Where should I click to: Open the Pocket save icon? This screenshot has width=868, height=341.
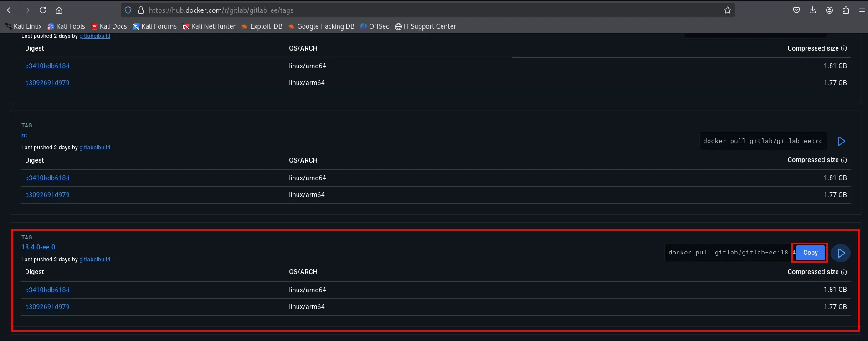[x=796, y=10]
